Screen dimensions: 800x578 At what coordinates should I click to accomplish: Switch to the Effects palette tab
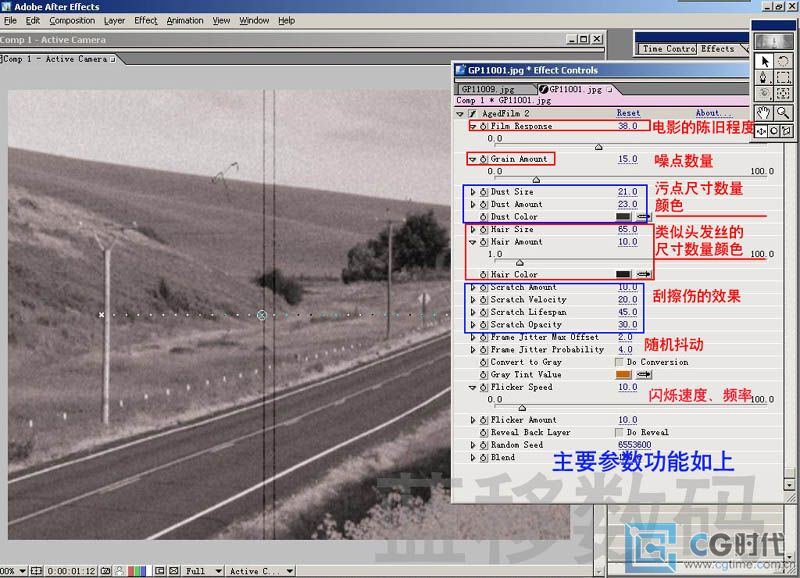click(717, 49)
